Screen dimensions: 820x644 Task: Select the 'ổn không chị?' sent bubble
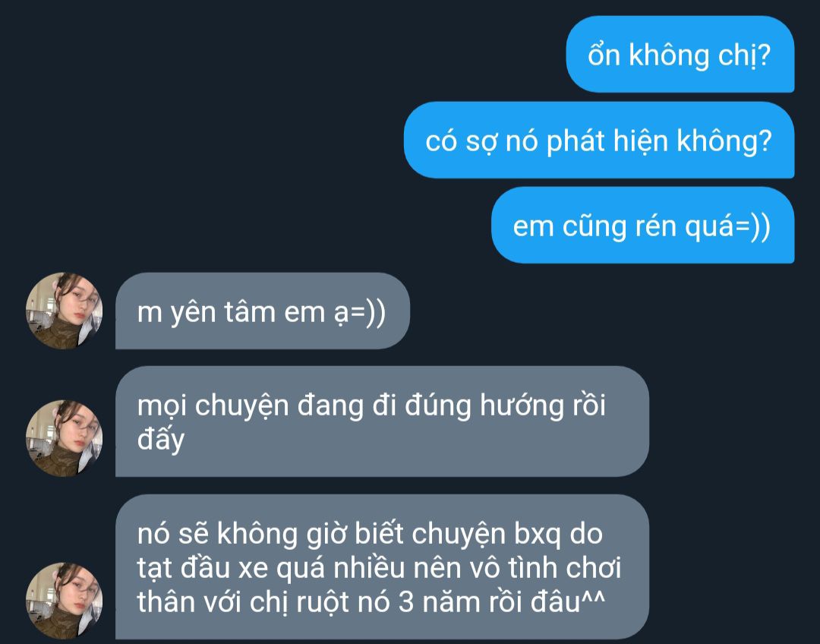tap(680, 55)
